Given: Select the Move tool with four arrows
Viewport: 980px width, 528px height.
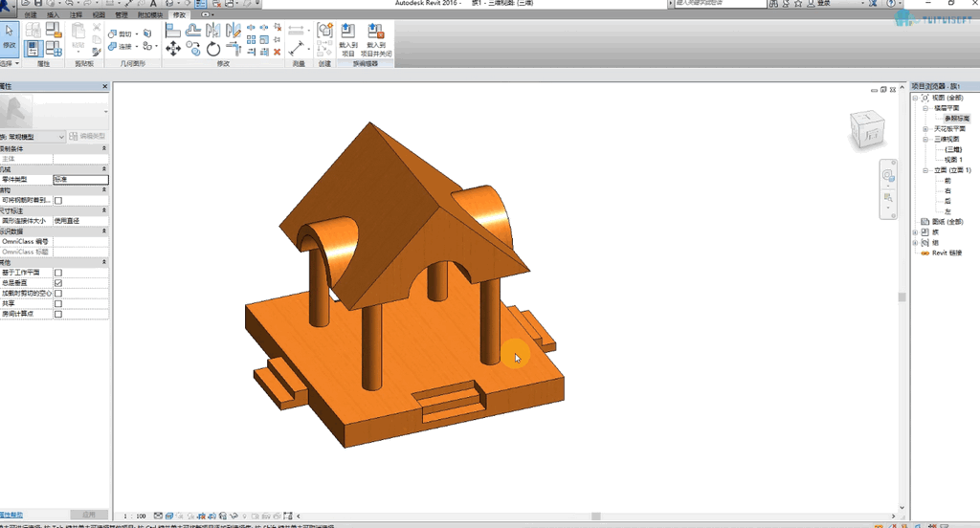Looking at the screenshot, I should point(173,48).
